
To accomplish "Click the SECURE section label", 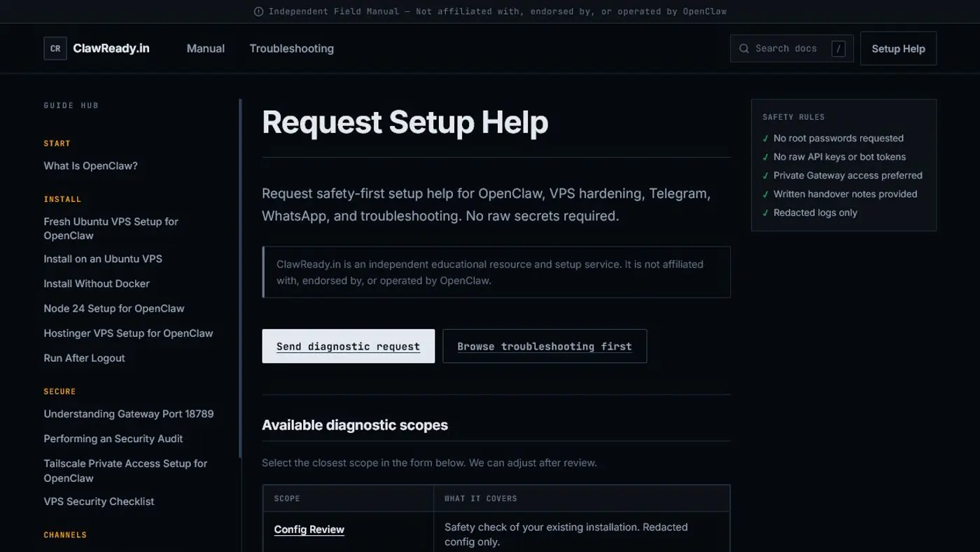I will 60,392.
